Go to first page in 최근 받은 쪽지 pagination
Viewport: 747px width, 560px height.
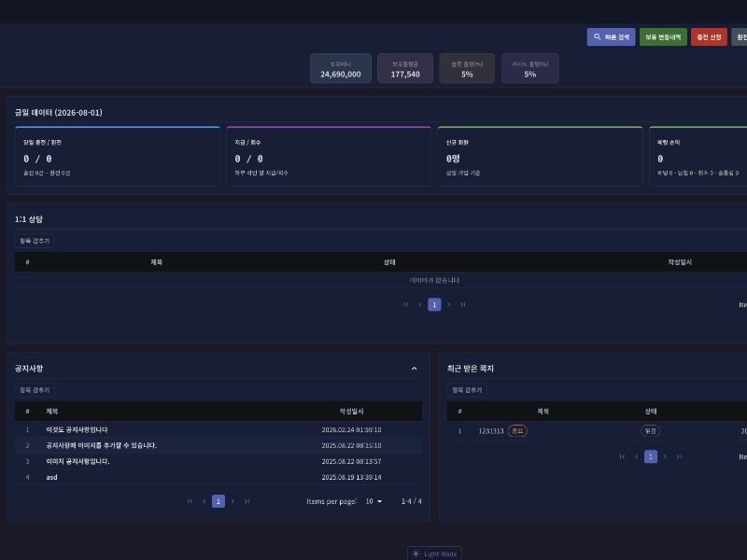(x=622, y=457)
